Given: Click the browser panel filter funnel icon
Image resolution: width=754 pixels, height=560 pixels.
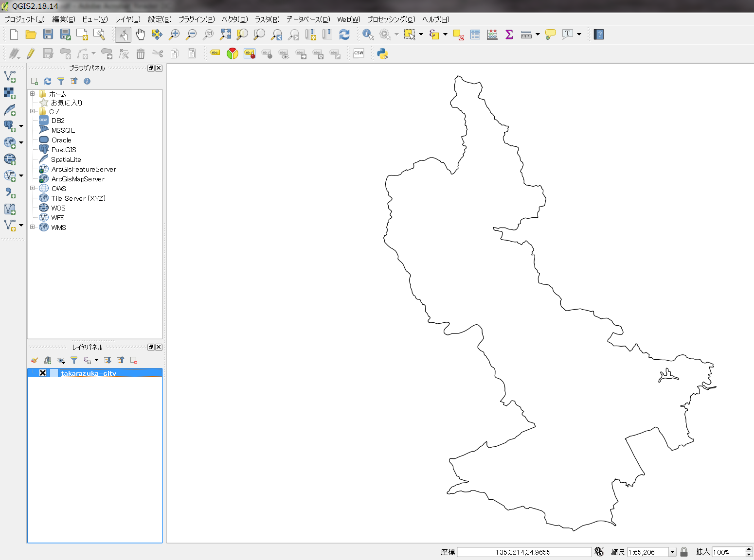Looking at the screenshot, I should coord(61,81).
